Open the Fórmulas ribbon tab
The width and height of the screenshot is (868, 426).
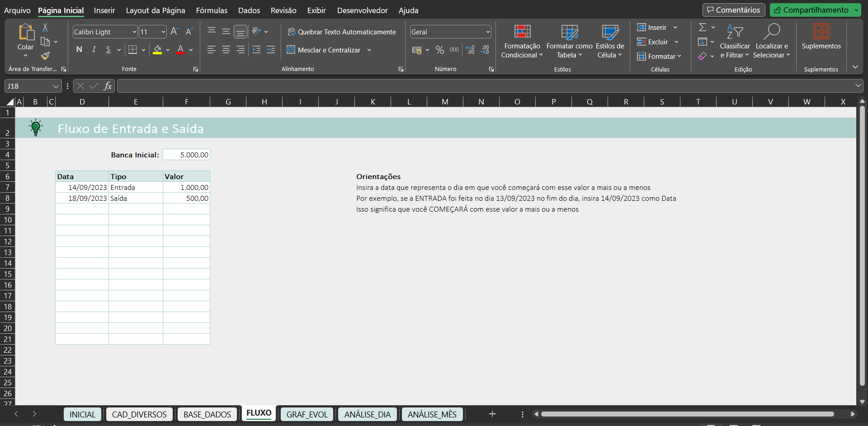coord(212,10)
